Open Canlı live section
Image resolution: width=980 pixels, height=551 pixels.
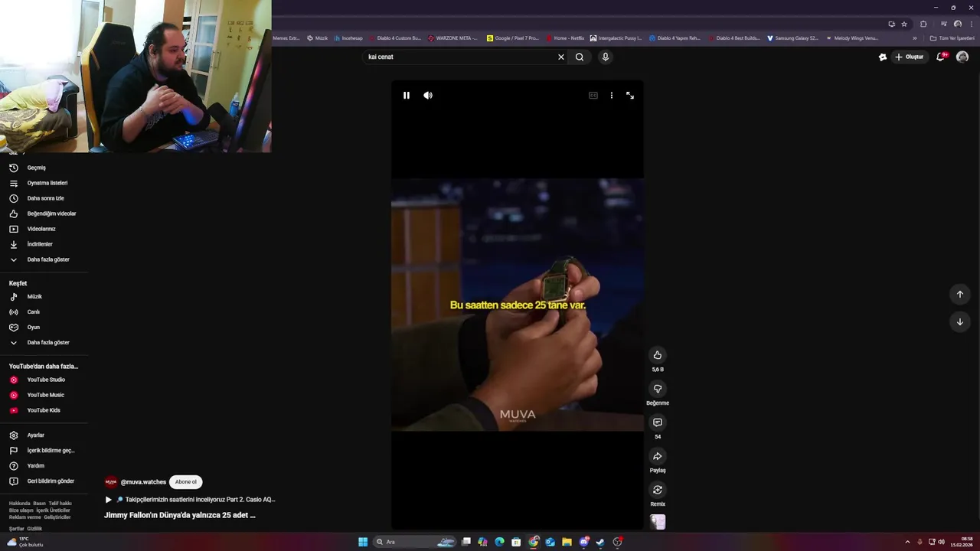pos(44,312)
